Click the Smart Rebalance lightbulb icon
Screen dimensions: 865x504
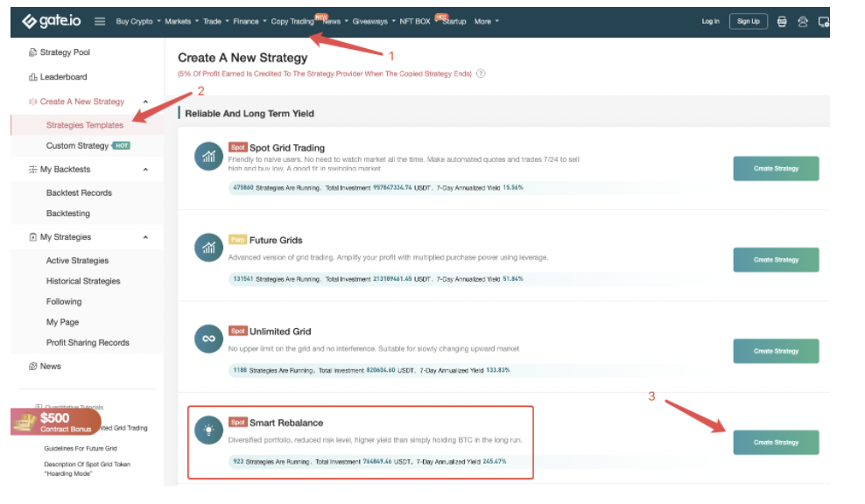click(208, 430)
